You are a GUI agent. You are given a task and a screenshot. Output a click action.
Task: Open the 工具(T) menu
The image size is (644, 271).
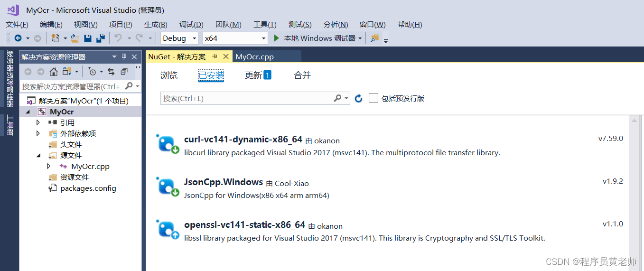pyautogui.click(x=265, y=25)
